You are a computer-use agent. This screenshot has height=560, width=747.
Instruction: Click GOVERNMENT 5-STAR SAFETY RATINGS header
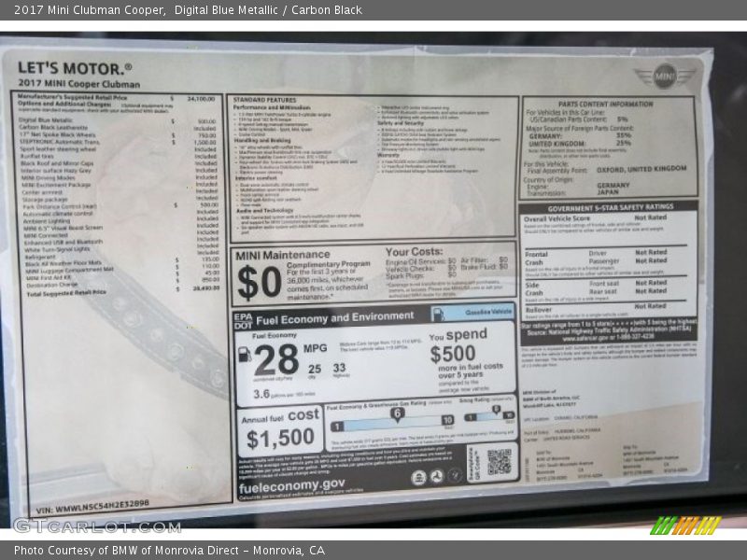[x=611, y=207]
